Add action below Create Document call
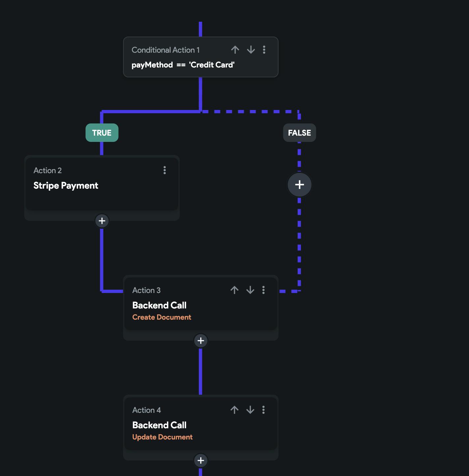Viewport: 469px width, 476px height. pos(201,340)
